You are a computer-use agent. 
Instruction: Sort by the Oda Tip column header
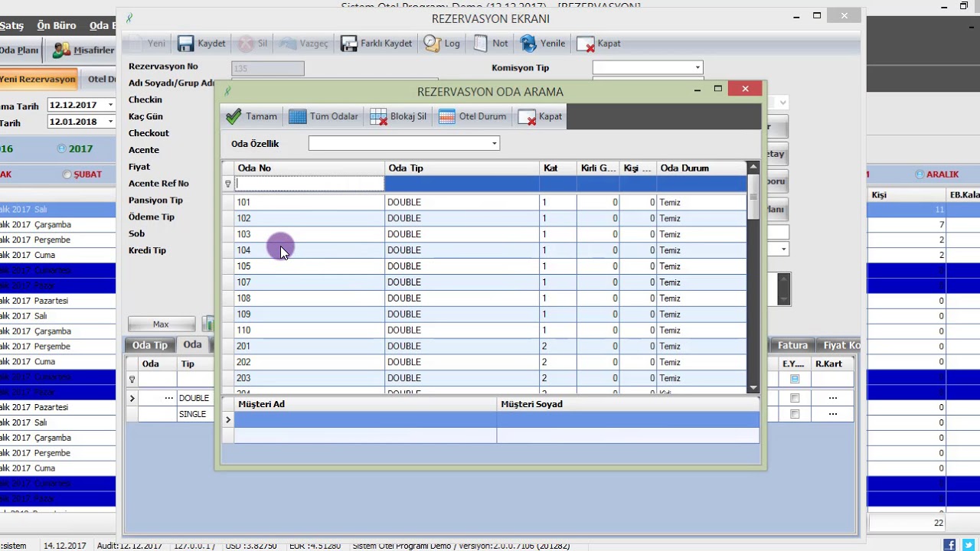[462, 168]
